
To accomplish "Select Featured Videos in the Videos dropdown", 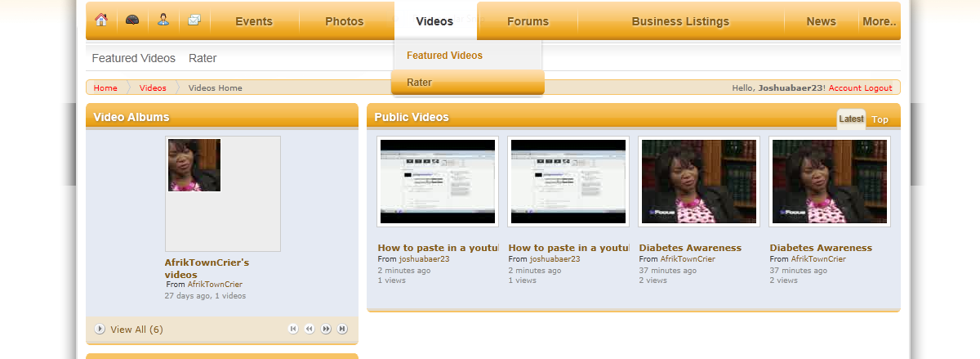I will coord(444,56).
